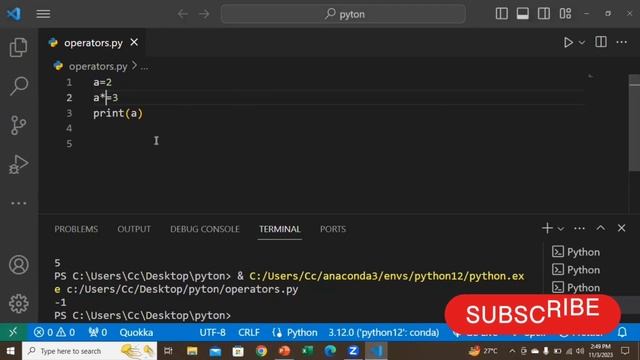The image size is (640, 360).
Task: Open File Explorer from the taskbar
Action: [x=192, y=351]
